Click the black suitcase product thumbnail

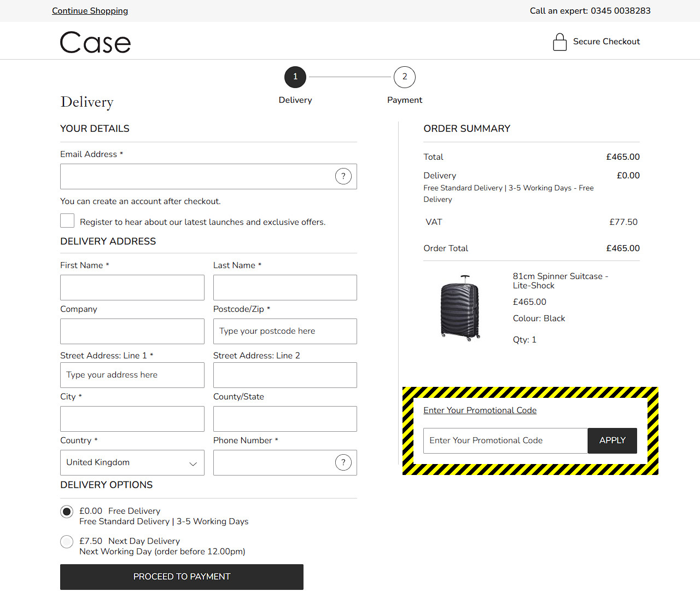click(460, 308)
